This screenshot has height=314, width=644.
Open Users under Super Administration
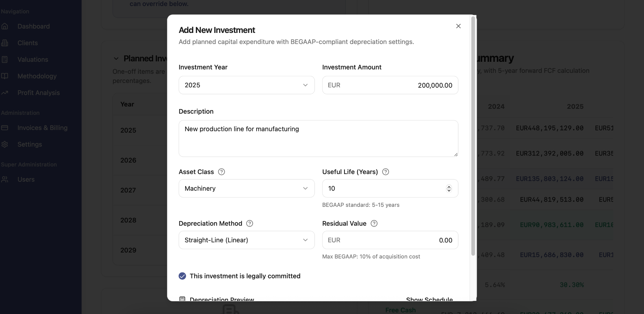26,179
